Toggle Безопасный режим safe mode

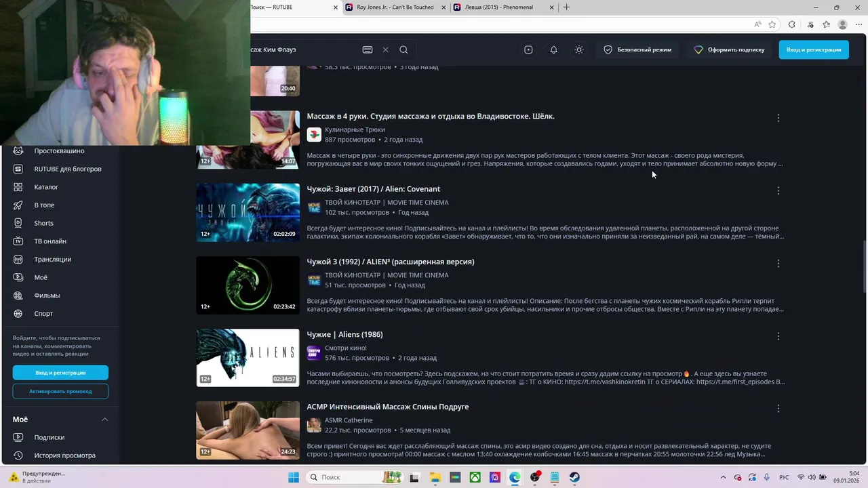pyautogui.click(x=637, y=49)
